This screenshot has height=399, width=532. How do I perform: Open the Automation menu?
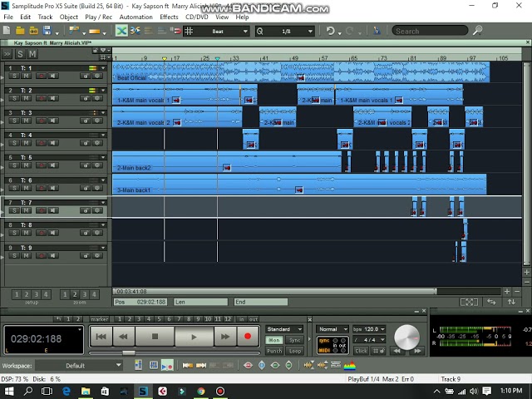(x=135, y=17)
